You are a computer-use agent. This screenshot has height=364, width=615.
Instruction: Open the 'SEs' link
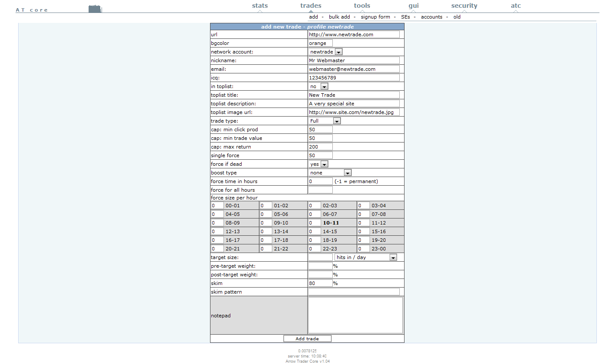click(x=405, y=17)
